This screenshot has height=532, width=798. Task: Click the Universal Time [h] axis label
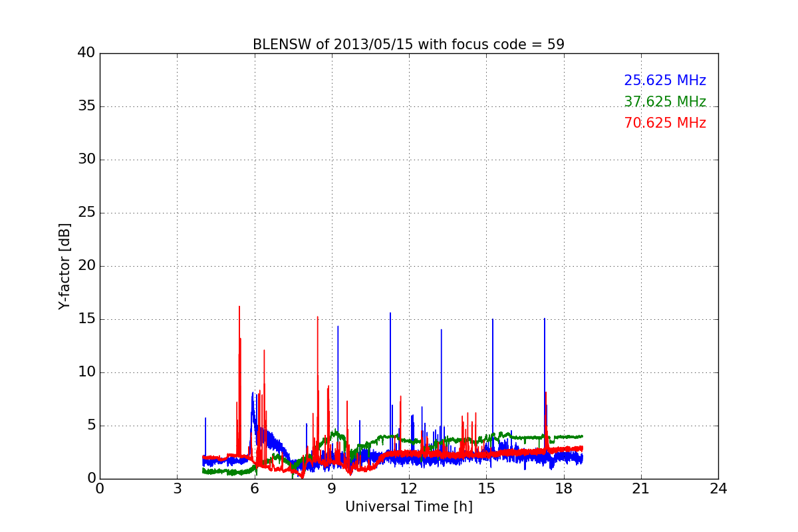pos(408,507)
